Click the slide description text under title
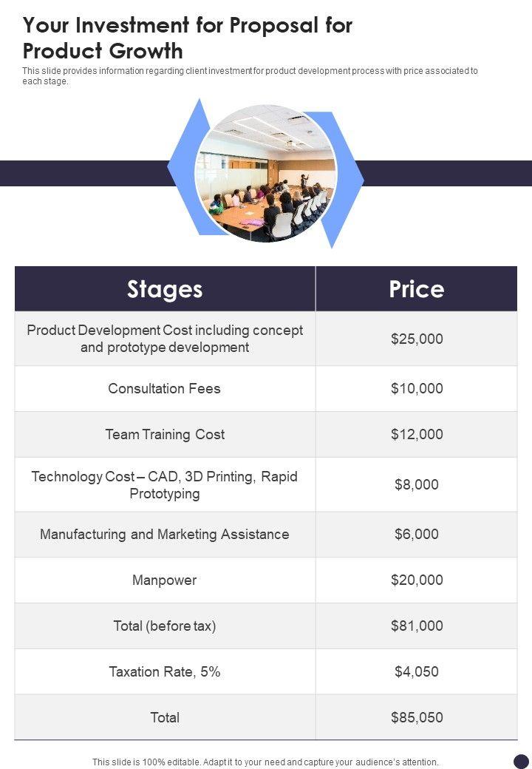This screenshot has width=532, height=769. point(250,76)
